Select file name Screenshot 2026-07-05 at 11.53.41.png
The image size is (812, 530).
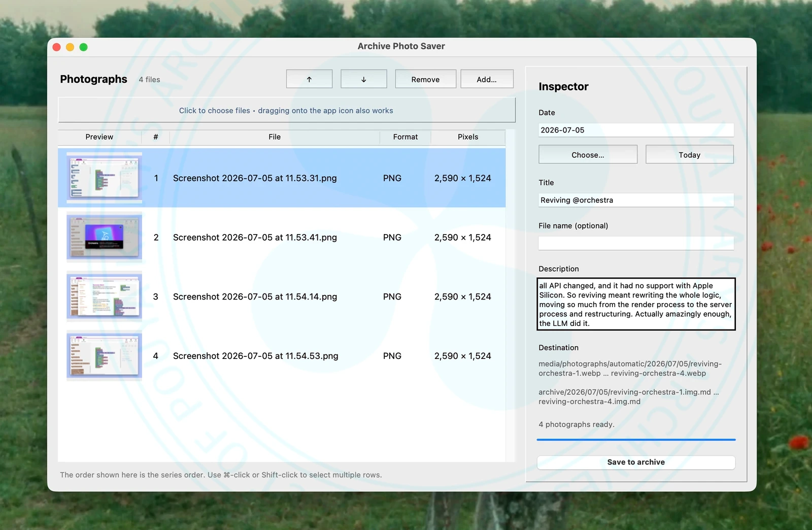pyautogui.click(x=255, y=238)
